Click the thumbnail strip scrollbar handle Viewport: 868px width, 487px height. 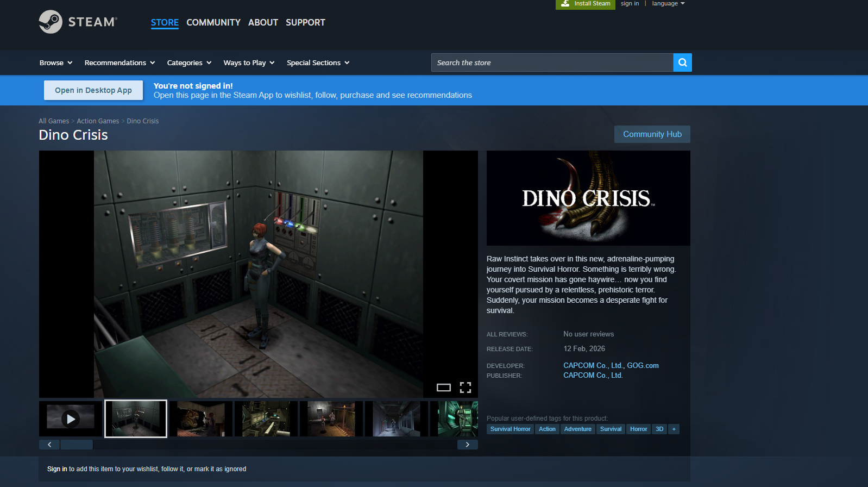tap(77, 445)
